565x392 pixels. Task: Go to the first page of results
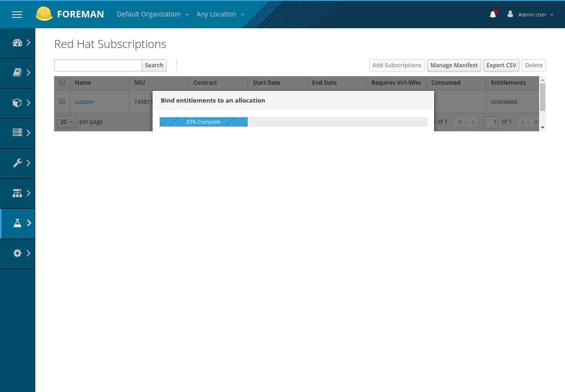pyautogui.click(x=459, y=122)
